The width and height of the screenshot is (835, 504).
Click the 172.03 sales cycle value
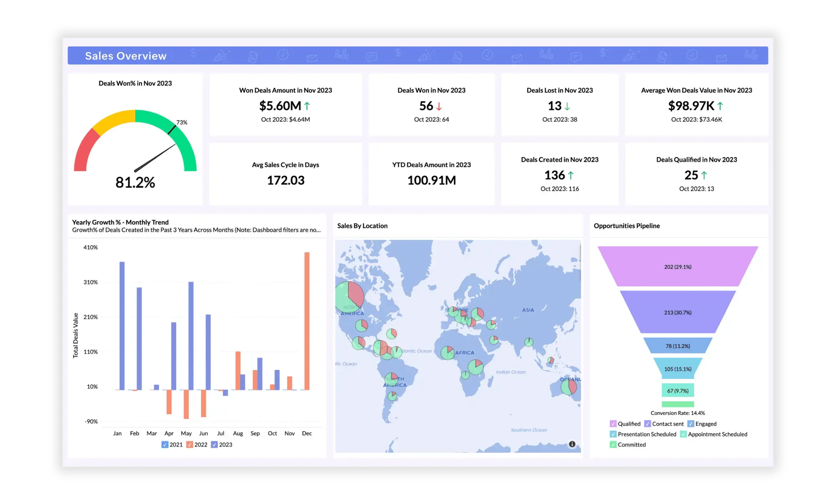286,180
